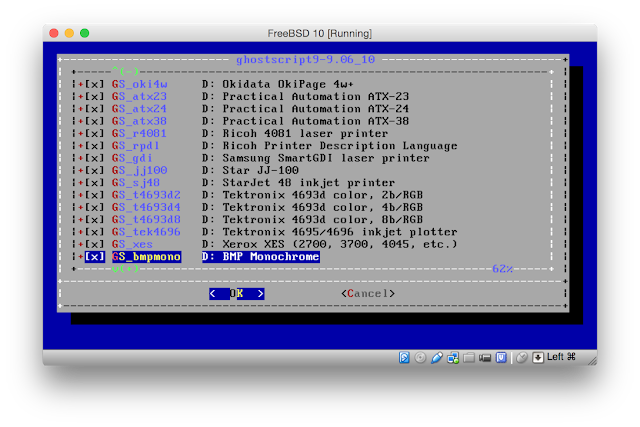The width and height of the screenshot is (640, 427).
Task: Click the keyboard capture arrow icon
Action: (538, 358)
